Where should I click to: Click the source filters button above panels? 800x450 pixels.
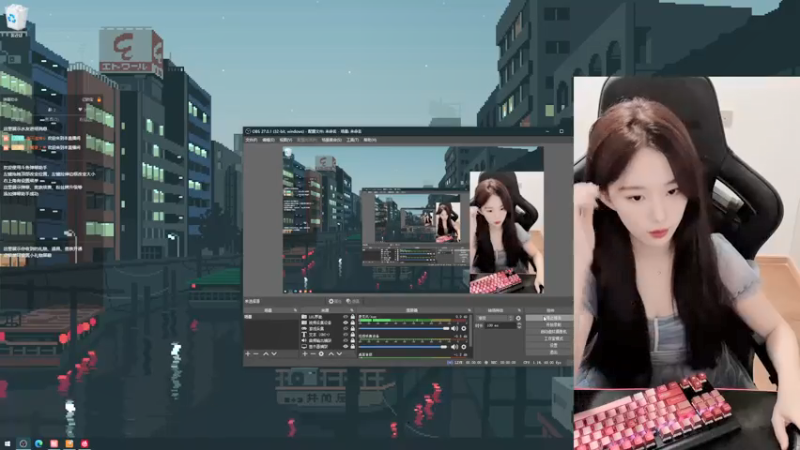click(x=353, y=301)
